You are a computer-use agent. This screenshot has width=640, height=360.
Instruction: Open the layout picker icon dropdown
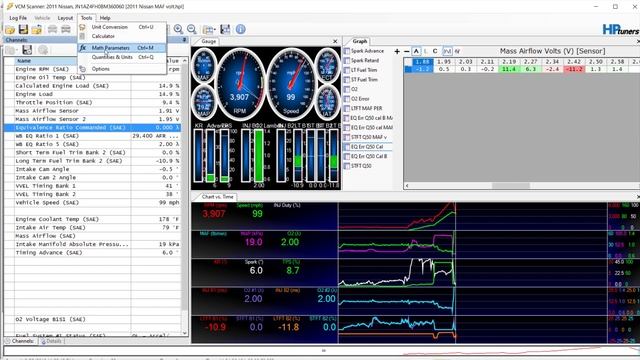tap(209, 29)
